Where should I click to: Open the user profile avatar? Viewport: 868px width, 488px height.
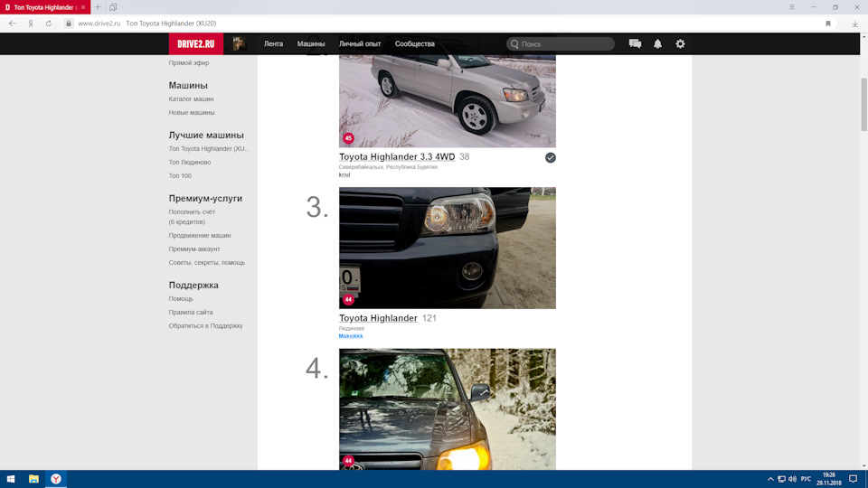(240, 43)
